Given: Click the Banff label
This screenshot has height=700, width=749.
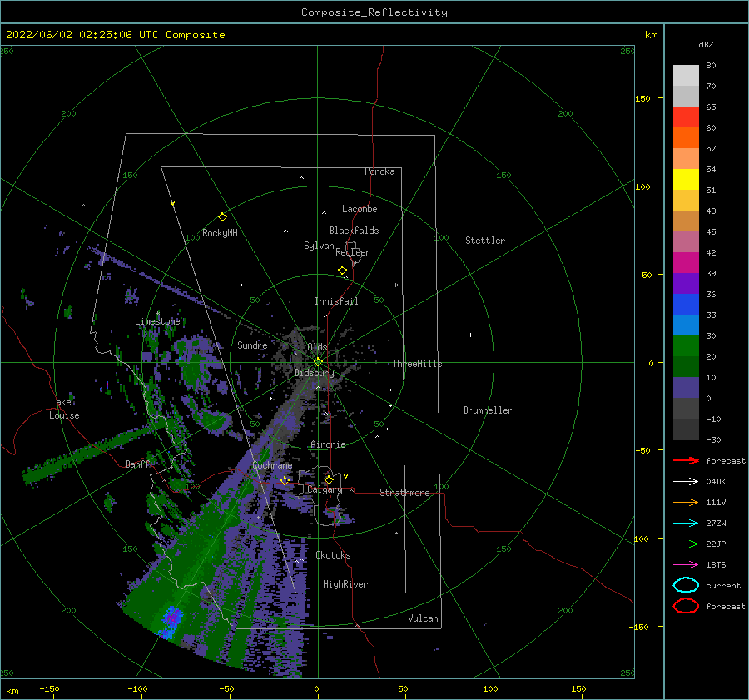Looking at the screenshot, I should (x=137, y=464).
